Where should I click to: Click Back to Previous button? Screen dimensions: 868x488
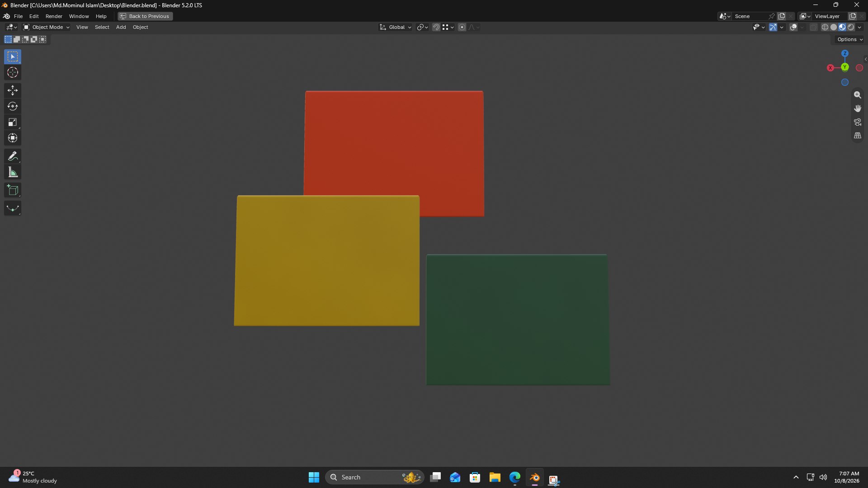click(145, 16)
